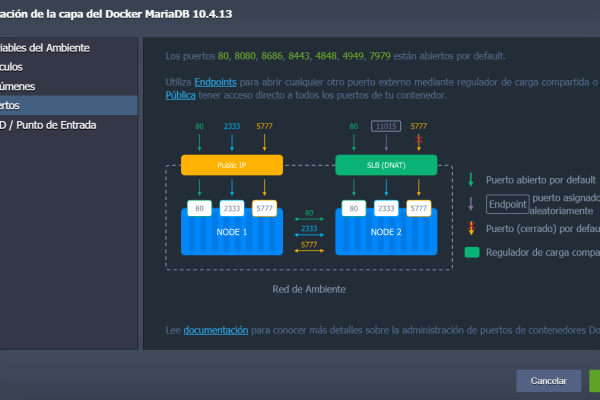Click the closed-port crossed arrow legend icon

coord(471,228)
